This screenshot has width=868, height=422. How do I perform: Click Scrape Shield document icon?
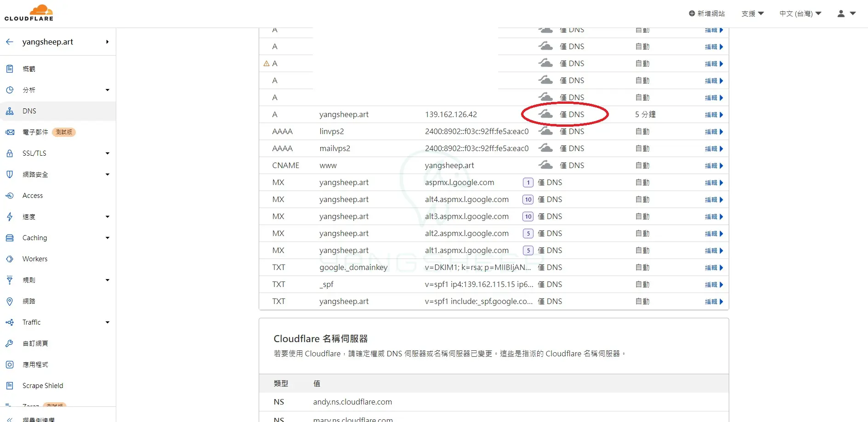10,386
